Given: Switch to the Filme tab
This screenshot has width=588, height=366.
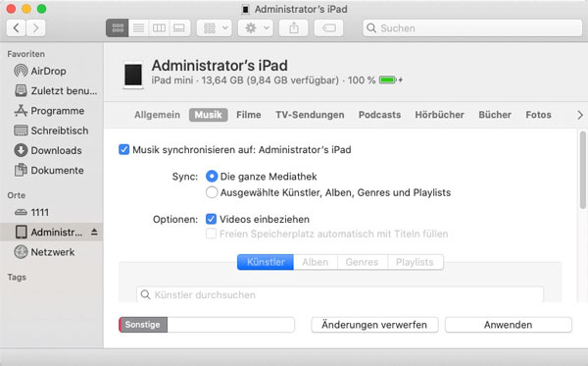Looking at the screenshot, I should (x=249, y=115).
